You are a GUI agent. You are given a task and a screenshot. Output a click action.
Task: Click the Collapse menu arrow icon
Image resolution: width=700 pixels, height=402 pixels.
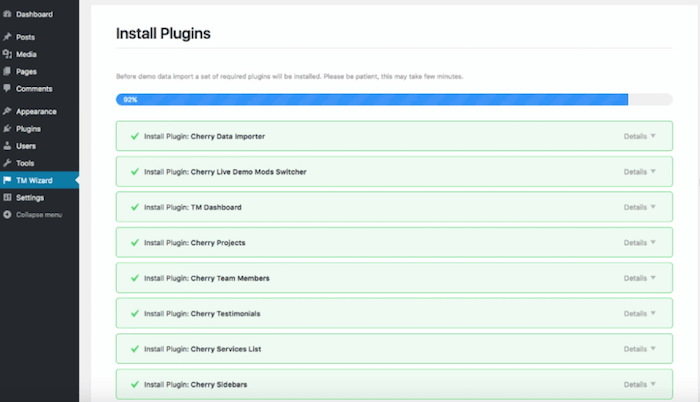[x=7, y=215]
